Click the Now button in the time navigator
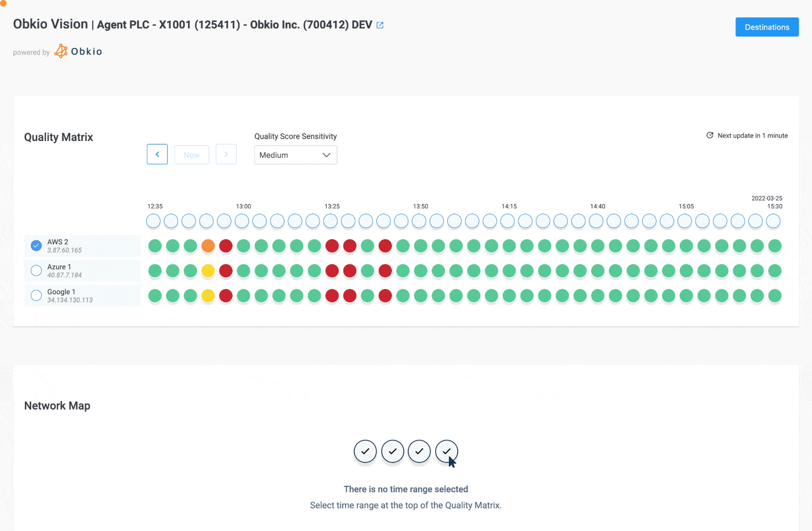The width and height of the screenshot is (812, 531). tap(191, 154)
